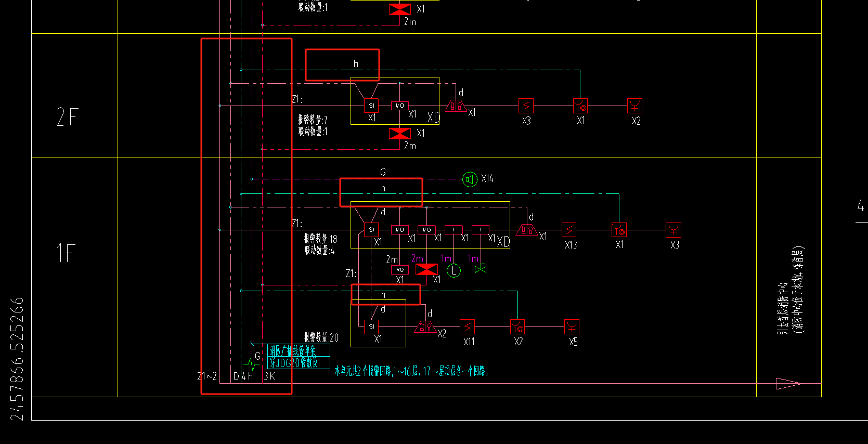Click the XD label in the 2F yellow box

pyautogui.click(x=434, y=117)
